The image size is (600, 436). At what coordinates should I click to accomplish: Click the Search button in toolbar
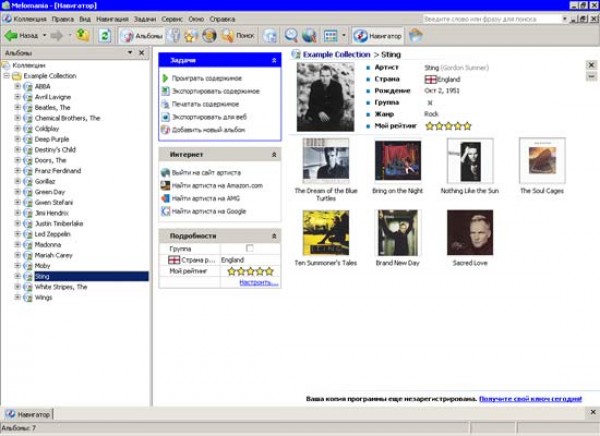[238, 35]
